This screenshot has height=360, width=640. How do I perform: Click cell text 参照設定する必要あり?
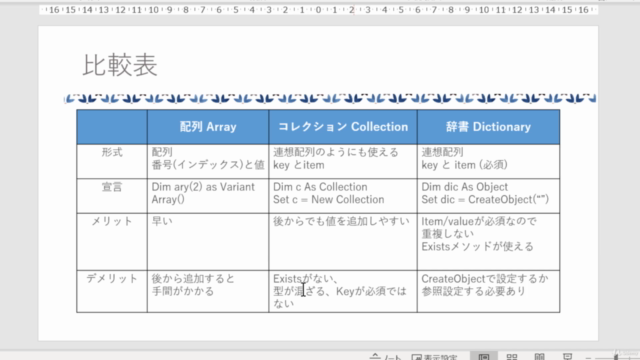[473, 291]
